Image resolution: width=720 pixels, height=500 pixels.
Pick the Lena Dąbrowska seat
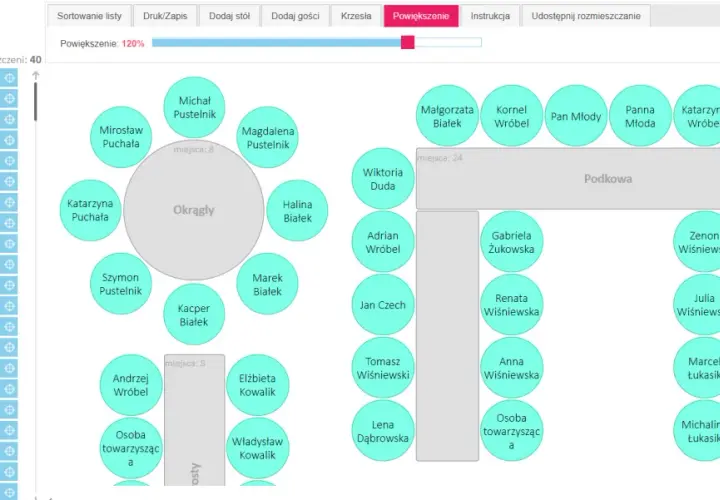click(x=383, y=431)
